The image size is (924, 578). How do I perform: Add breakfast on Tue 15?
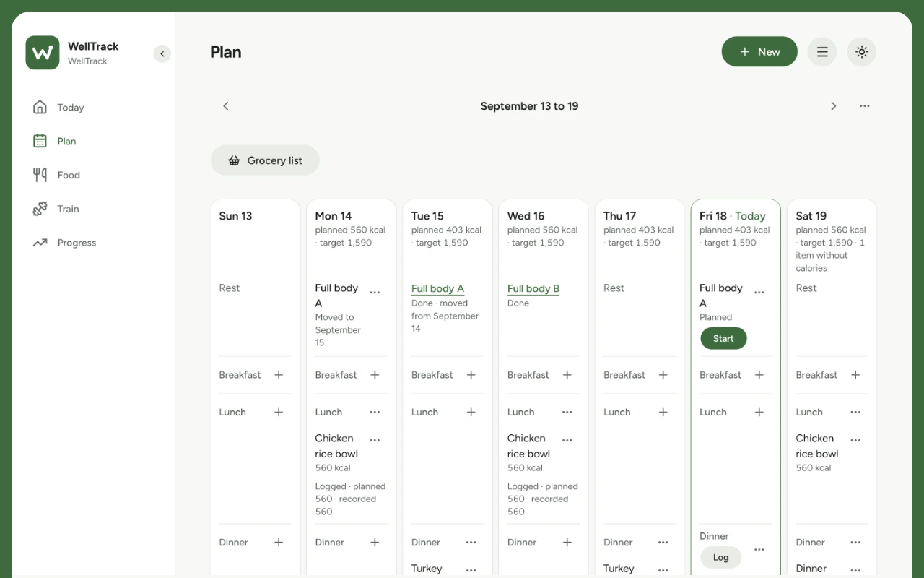tap(471, 375)
